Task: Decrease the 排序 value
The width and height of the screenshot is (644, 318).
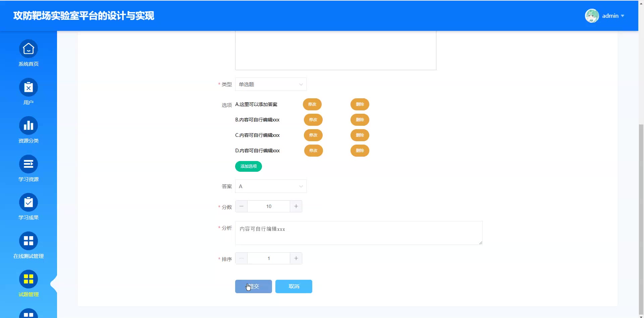Action: coord(241,258)
